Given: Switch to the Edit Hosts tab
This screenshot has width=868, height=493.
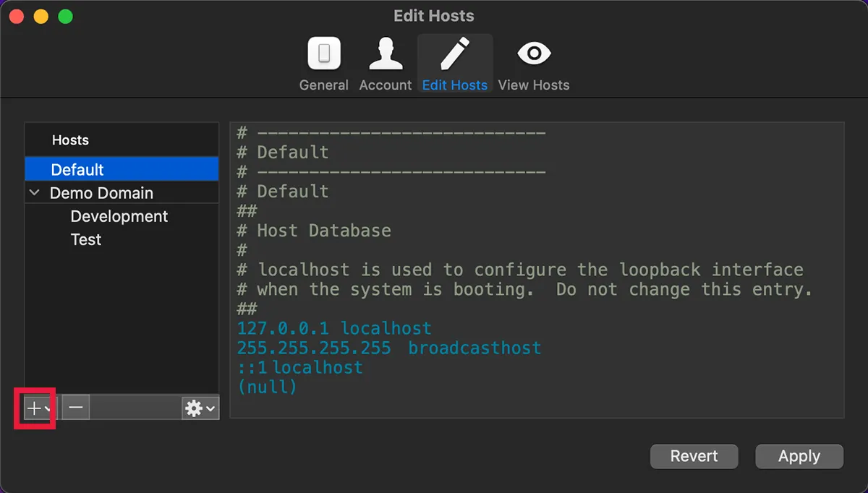Looking at the screenshot, I should click(x=455, y=64).
